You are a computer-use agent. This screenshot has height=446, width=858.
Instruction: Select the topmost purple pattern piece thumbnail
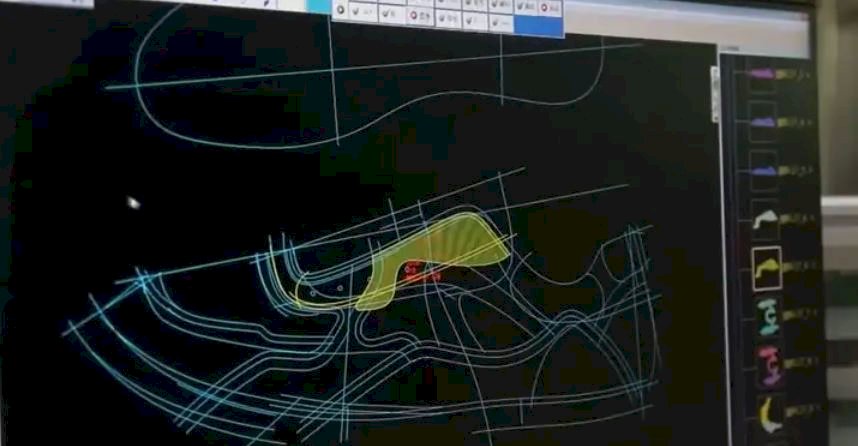coord(763,74)
